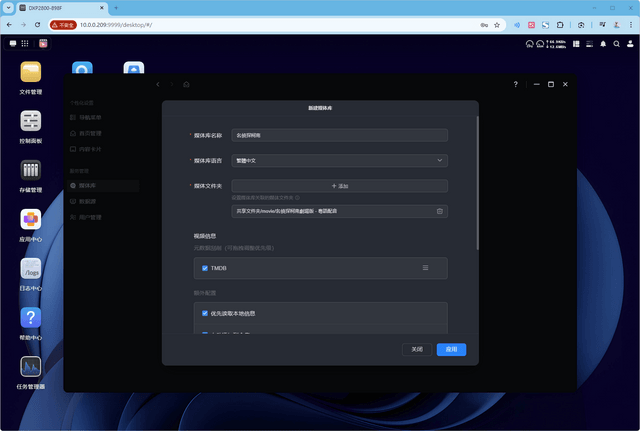Open the 文件管理 desktop app
Viewport: 640px width, 431px height.
[31, 72]
